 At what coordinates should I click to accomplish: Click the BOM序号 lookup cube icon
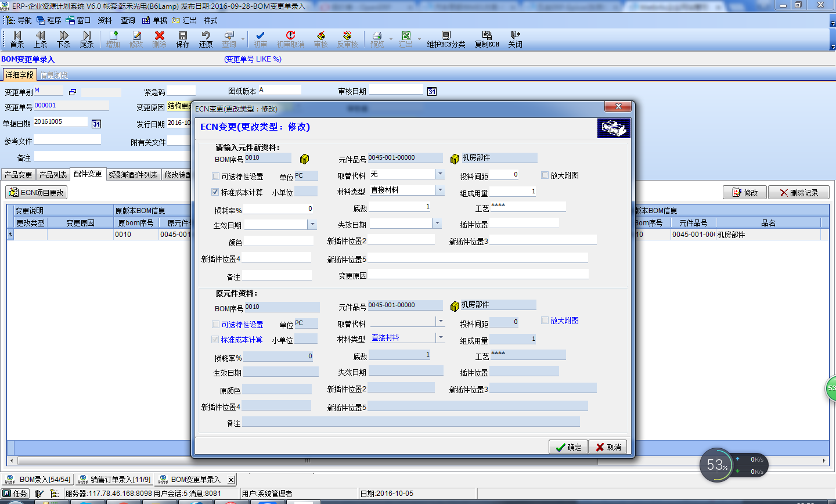[304, 159]
